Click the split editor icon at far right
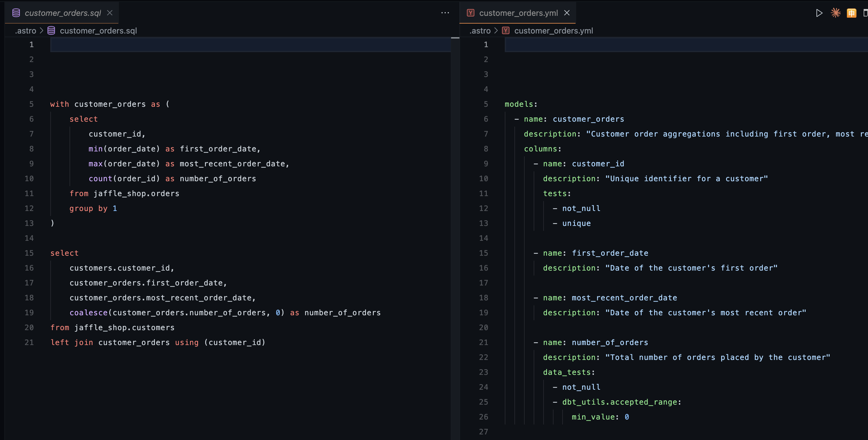The width and height of the screenshot is (868, 440). 865,13
